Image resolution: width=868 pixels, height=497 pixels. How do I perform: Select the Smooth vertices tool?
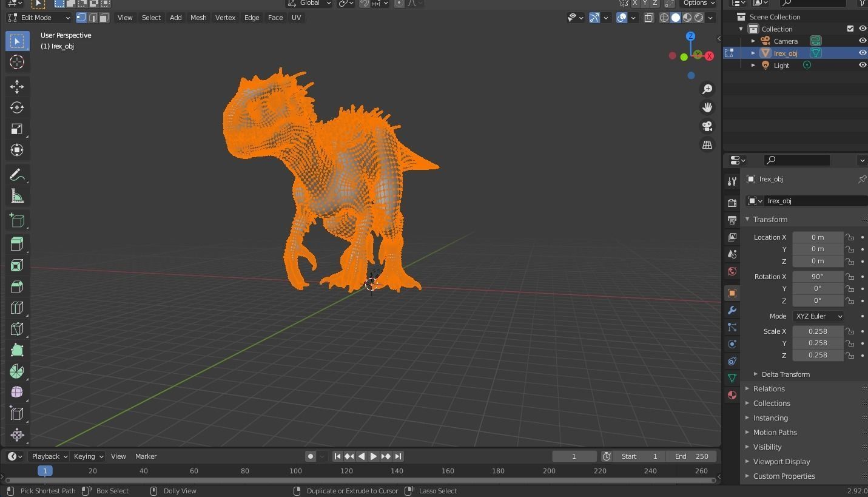(17, 393)
